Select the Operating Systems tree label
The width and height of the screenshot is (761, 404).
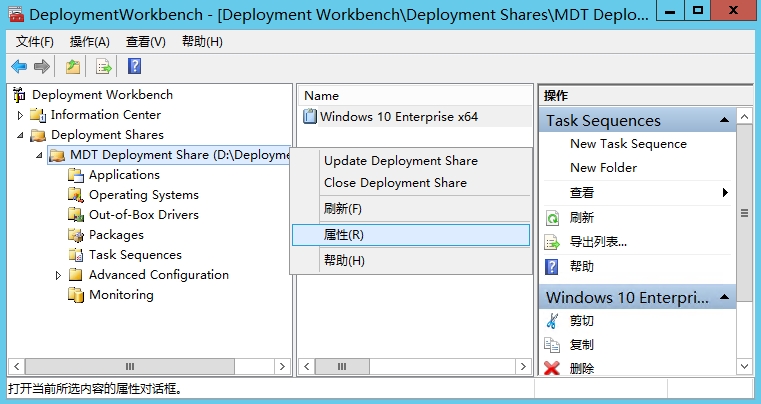tap(144, 195)
